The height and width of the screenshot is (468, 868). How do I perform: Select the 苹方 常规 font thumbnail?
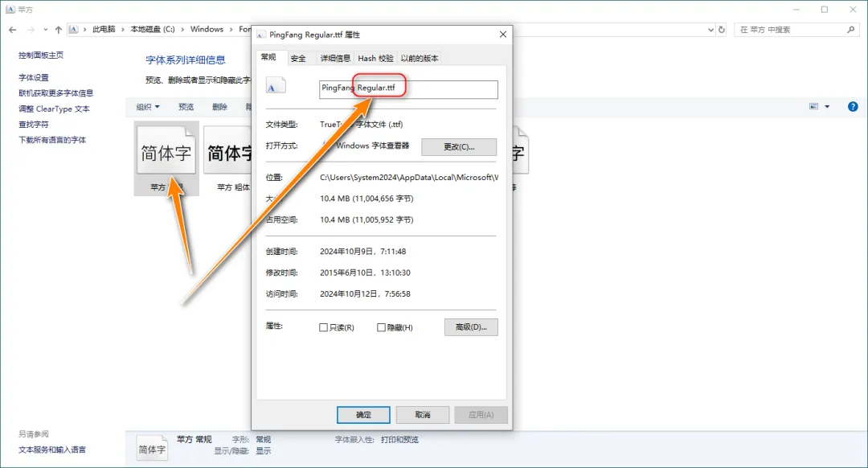click(x=166, y=158)
